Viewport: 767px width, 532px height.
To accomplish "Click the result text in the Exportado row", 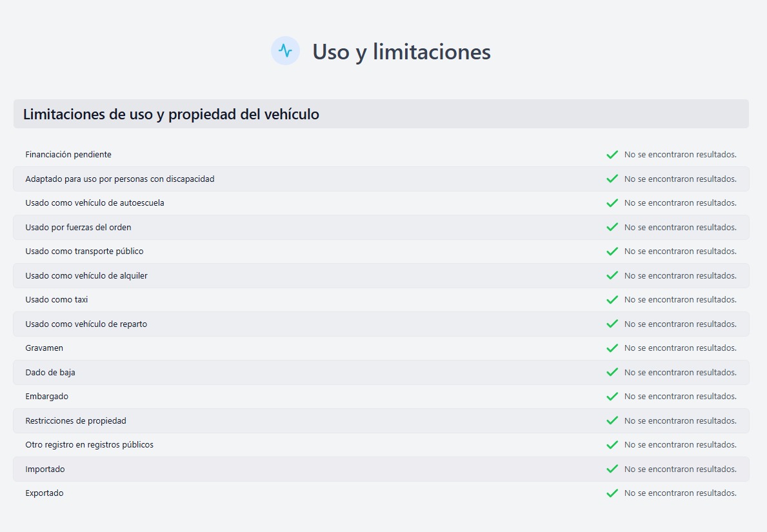I will pyautogui.click(x=680, y=493).
